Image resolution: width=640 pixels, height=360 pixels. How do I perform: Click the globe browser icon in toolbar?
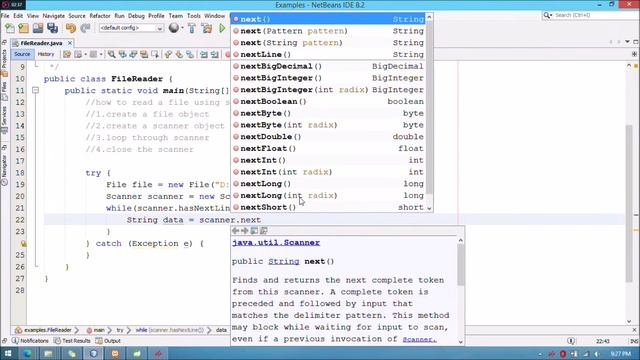[x=174, y=28]
